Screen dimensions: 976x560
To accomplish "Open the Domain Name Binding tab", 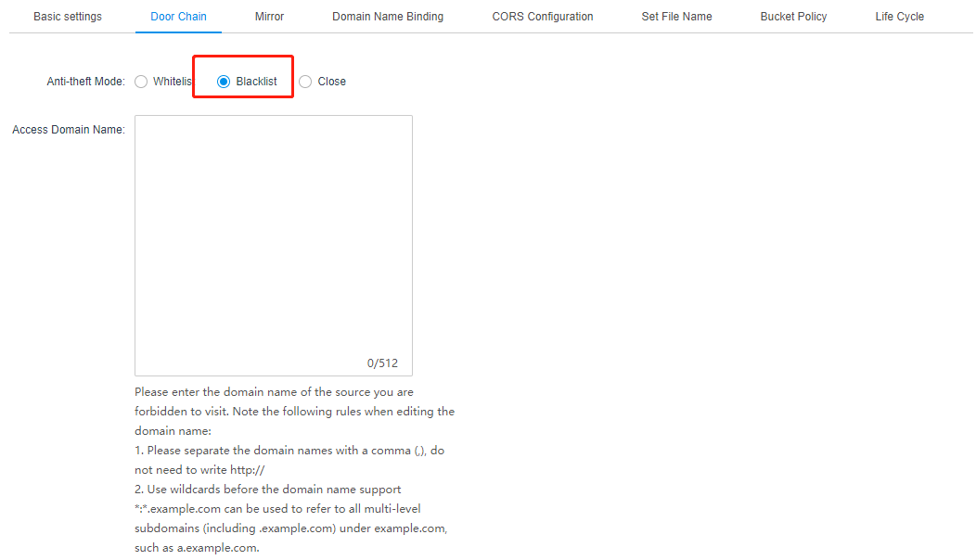I will (388, 16).
